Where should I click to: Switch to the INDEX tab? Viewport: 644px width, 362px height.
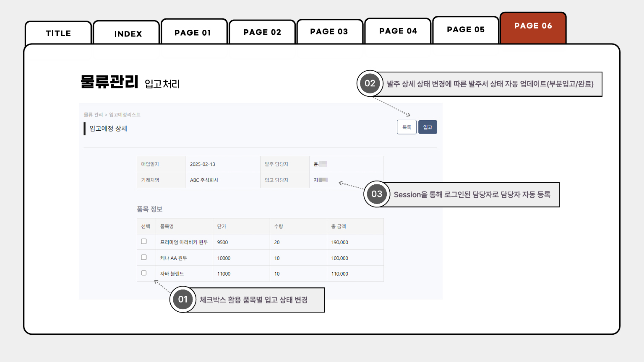128,34
